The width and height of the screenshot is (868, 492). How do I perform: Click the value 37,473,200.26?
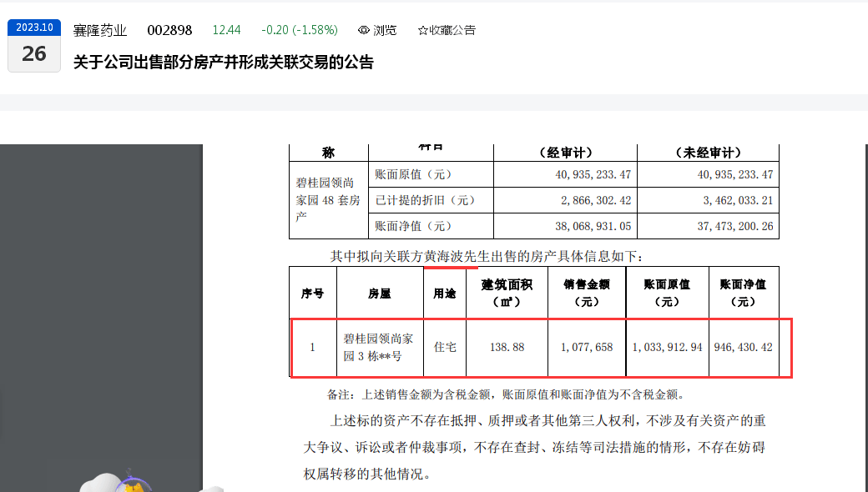pos(735,226)
